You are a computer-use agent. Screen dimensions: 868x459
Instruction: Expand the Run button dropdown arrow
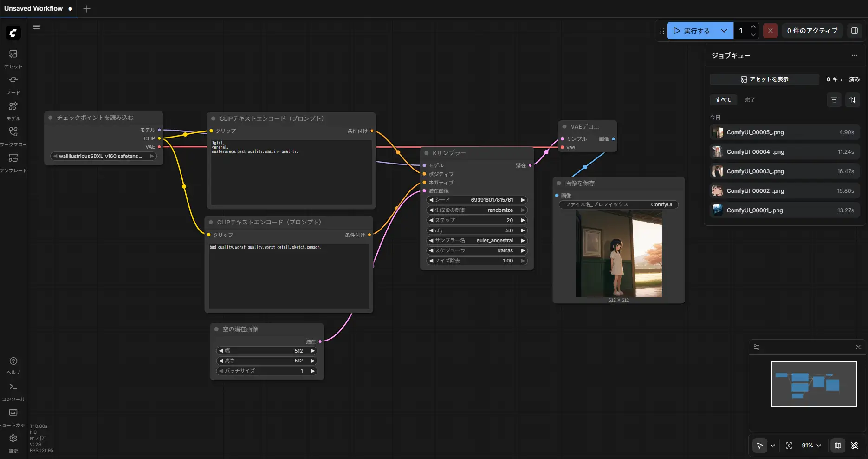(724, 31)
